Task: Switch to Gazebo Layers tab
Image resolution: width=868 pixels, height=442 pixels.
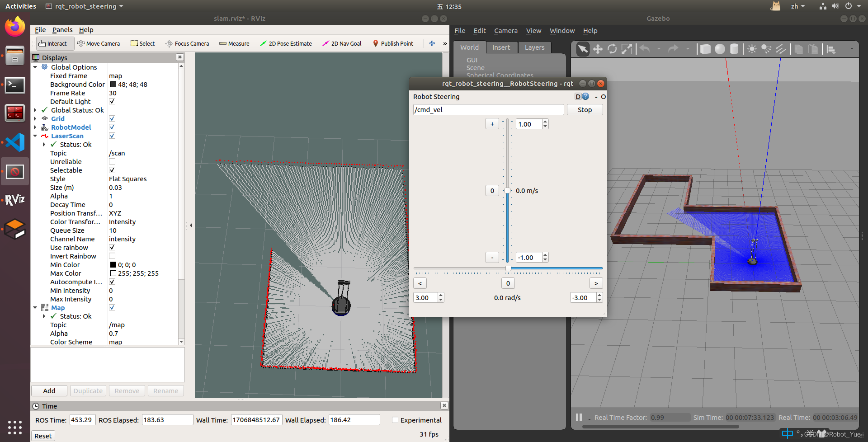Action: pos(534,47)
